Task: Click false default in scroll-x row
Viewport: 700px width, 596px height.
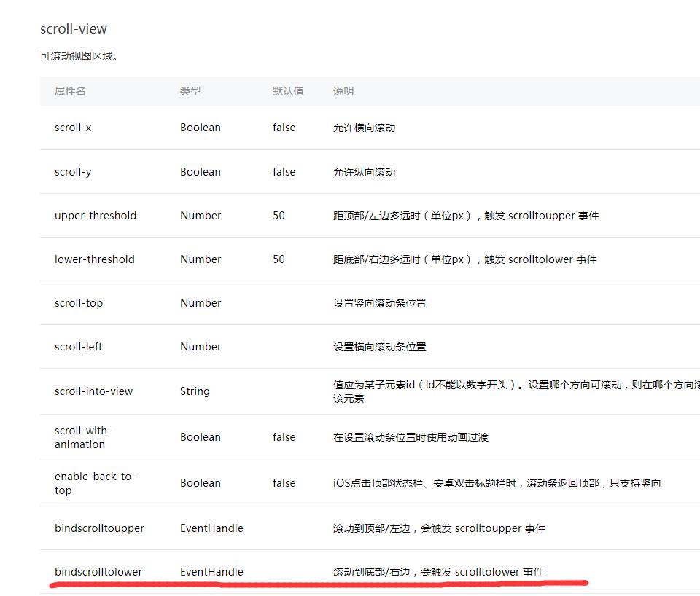Action: 284,128
